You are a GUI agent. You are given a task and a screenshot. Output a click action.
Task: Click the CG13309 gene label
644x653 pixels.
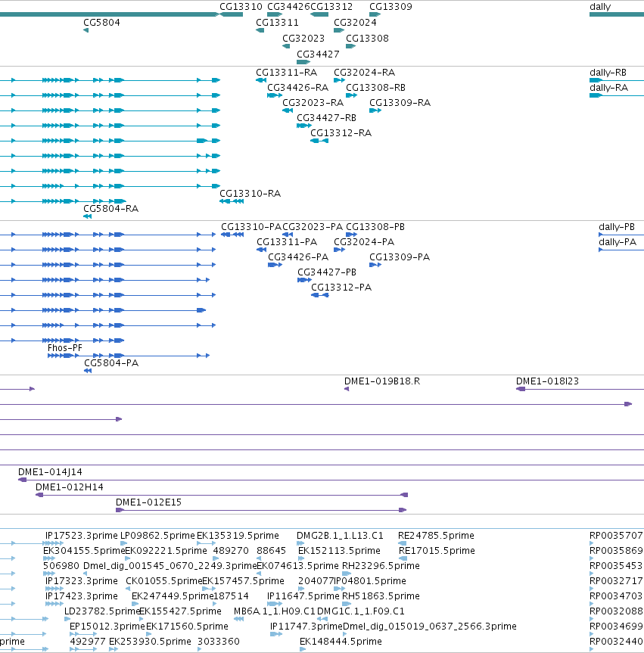[x=390, y=7]
